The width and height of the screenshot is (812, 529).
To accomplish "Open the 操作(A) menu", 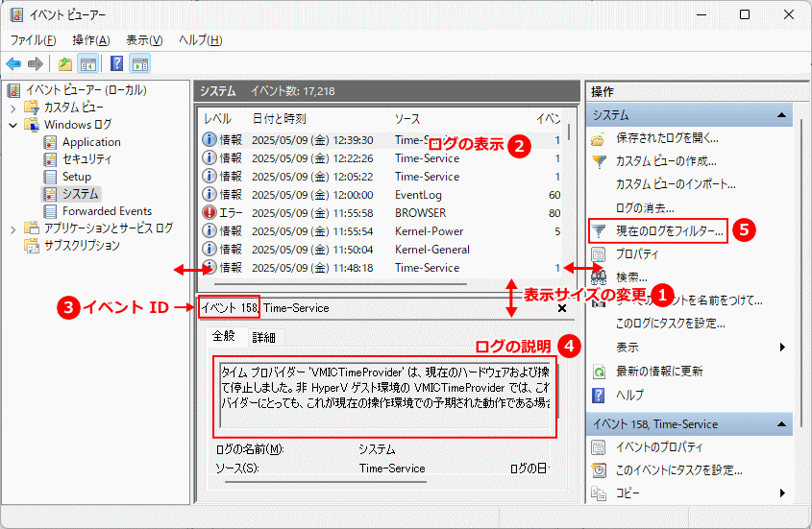I will click(x=90, y=40).
